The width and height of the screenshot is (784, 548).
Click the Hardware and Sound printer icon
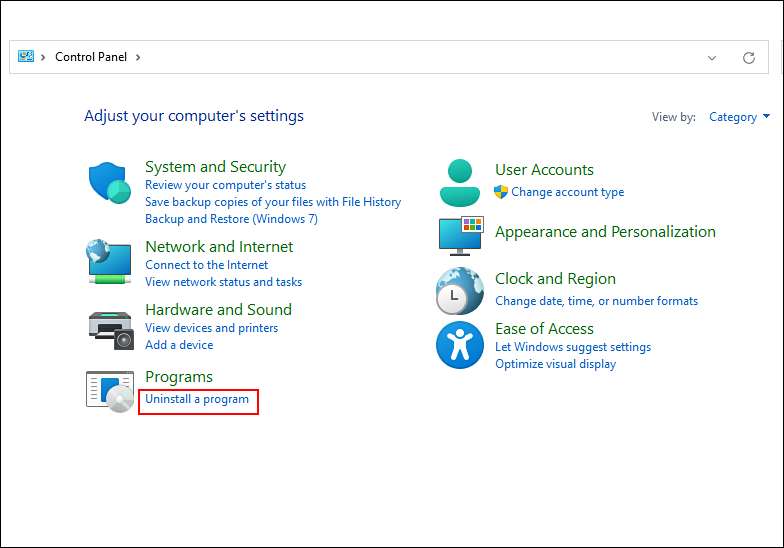point(111,330)
